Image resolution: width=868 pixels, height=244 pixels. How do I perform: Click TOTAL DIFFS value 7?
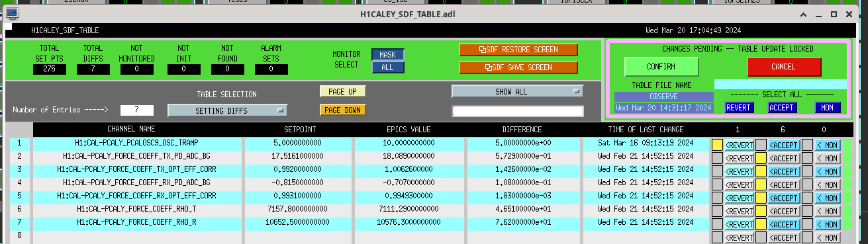[x=93, y=69]
